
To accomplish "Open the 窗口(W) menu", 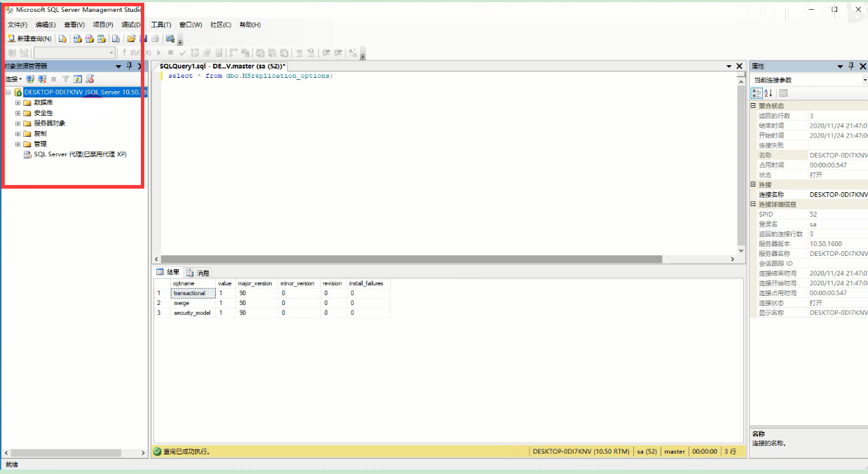I will pyautogui.click(x=191, y=25).
